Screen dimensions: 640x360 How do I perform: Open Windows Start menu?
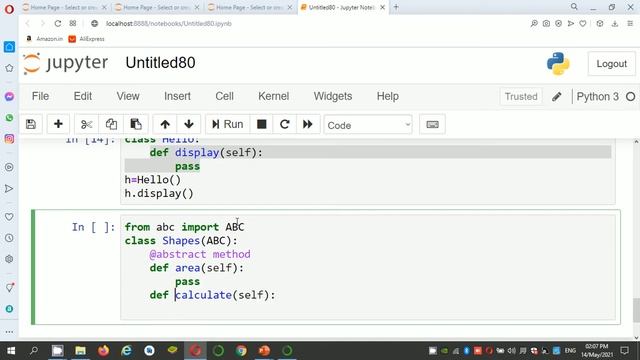(x=11, y=351)
